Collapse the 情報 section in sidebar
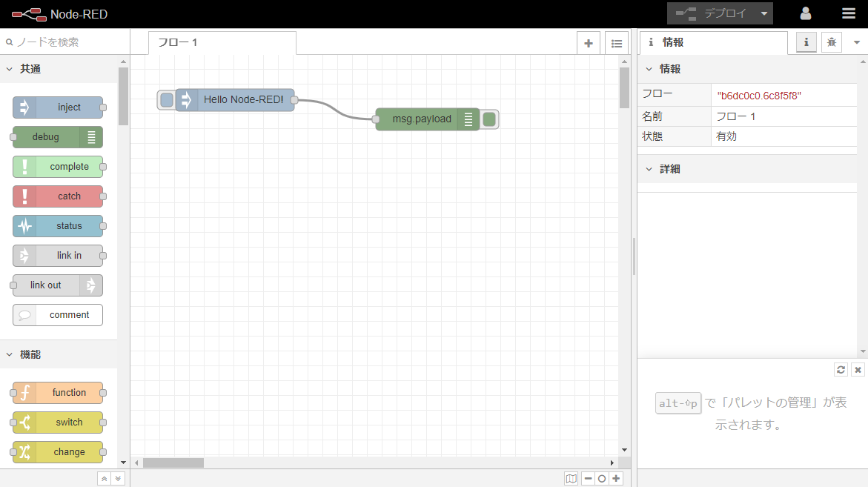 [x=746, y=69]
